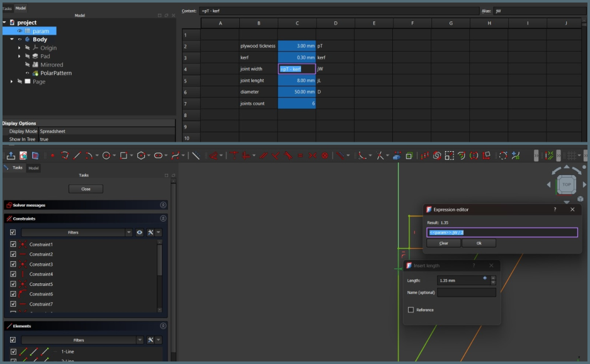Toggle visibility eye of param spreadsheet

click(20, 31)
